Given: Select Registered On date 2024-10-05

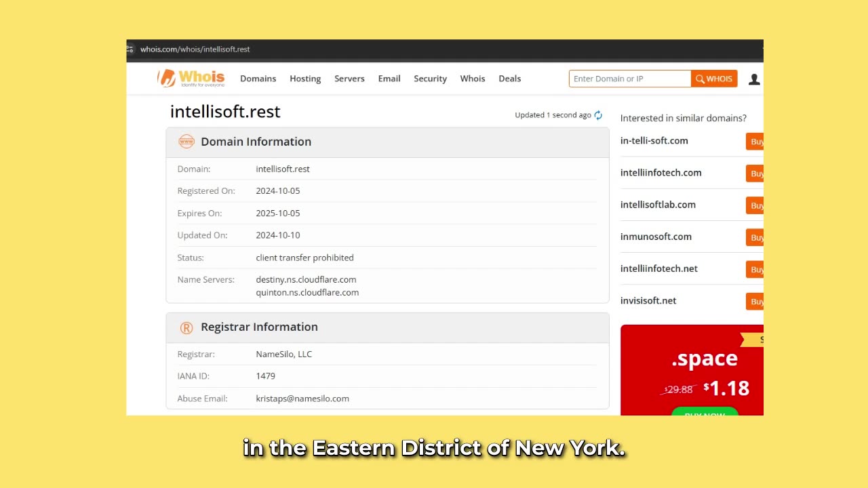Looking at the screenshot, I should coord(278,191).
